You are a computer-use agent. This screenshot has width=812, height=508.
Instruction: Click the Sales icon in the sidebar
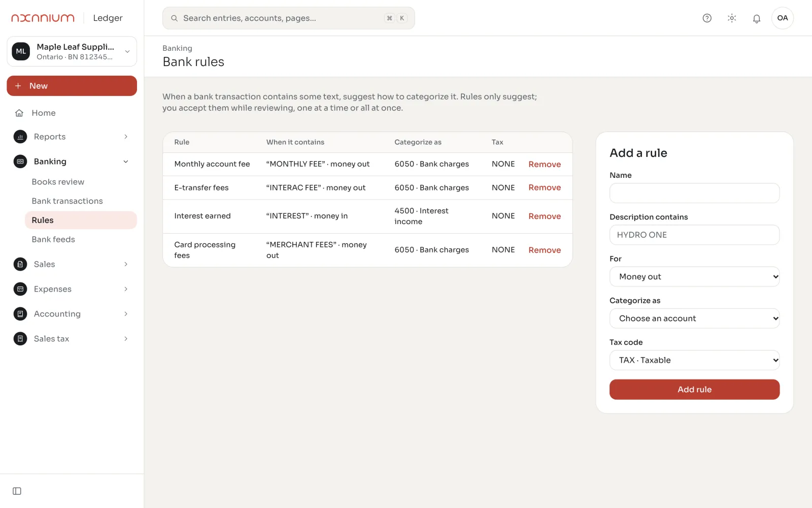click(x=20, y=264)
